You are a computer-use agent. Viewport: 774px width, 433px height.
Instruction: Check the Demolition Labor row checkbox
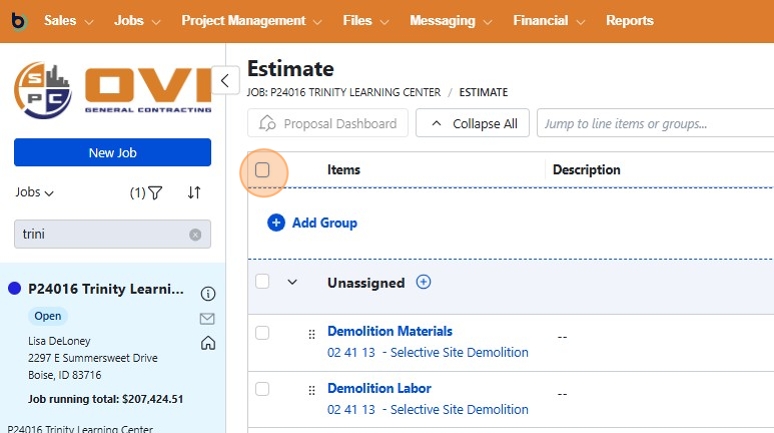click(262, 389)
